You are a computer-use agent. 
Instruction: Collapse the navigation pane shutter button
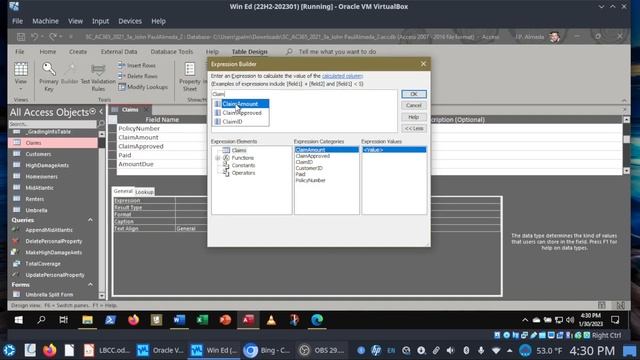(101, 112)
